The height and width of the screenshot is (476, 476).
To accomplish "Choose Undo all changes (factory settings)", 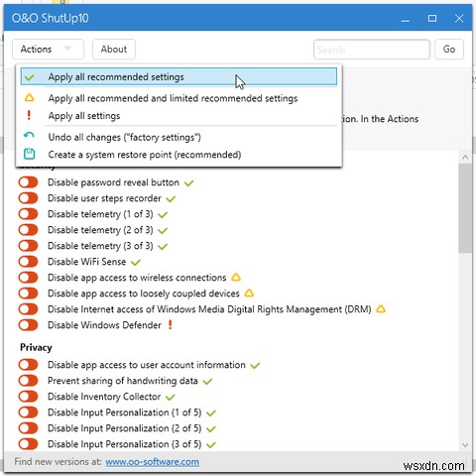I will coord(125,137).
